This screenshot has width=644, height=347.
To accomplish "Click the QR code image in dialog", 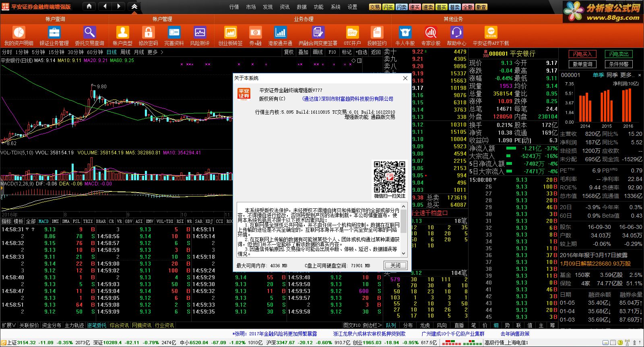I will (389, 177).
